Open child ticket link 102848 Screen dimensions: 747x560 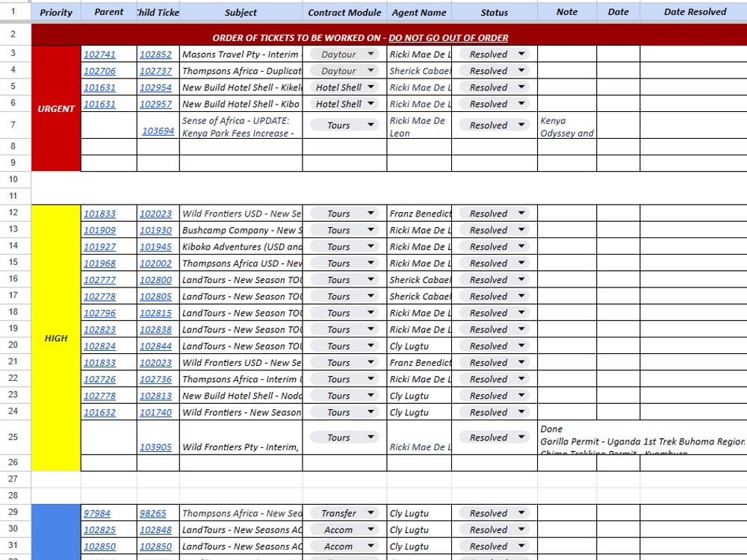(x=155, y=530)
